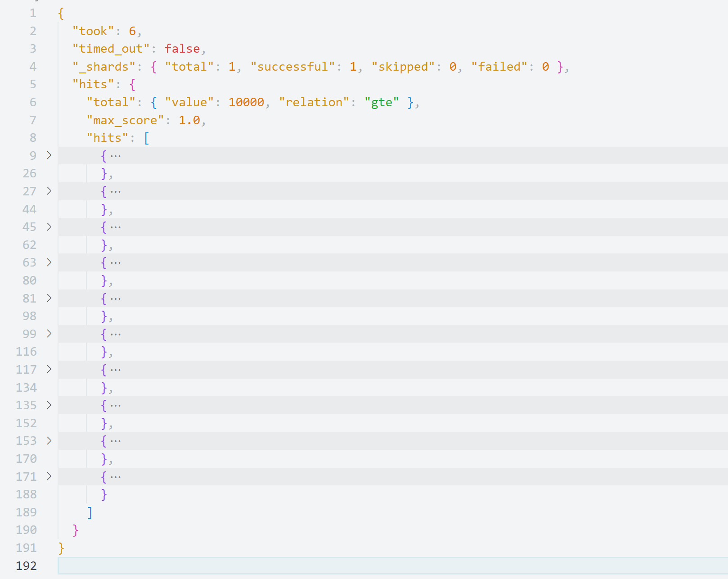Click the 10000 total value

click(x=246, y=102)
